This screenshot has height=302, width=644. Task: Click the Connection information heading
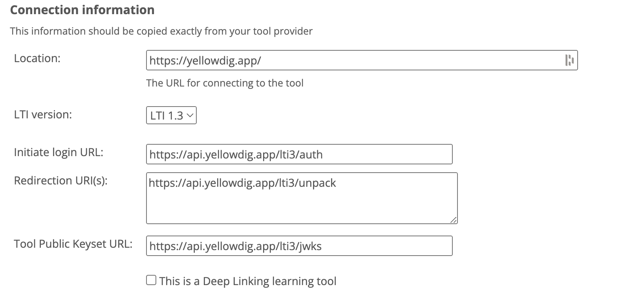(x=82, y=10)
